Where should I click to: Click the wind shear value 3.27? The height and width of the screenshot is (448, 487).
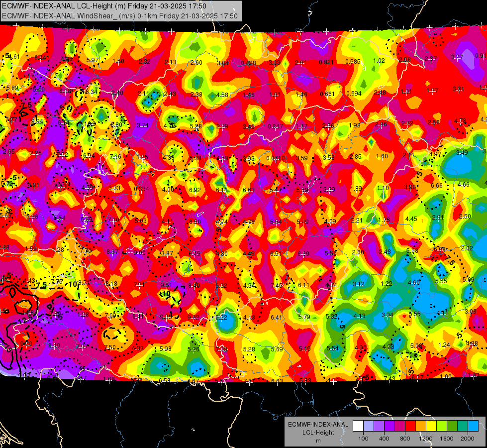(x=457, y=57)
